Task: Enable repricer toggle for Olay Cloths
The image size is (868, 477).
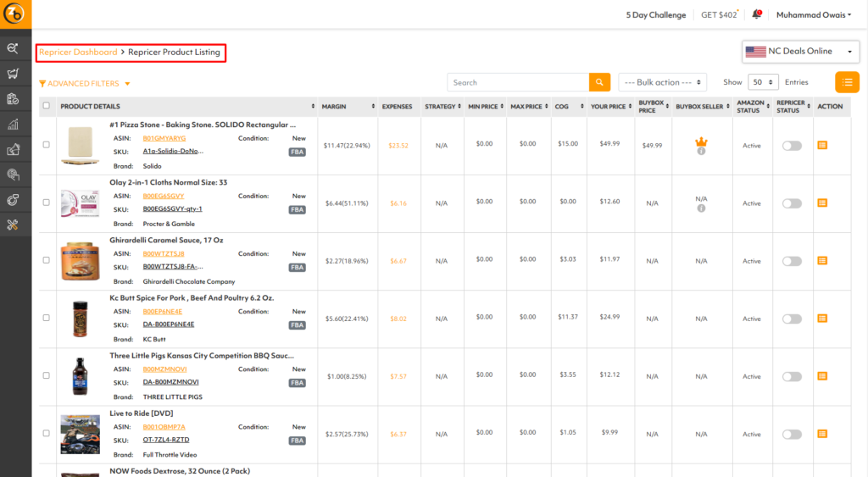Action: (792, 203)
